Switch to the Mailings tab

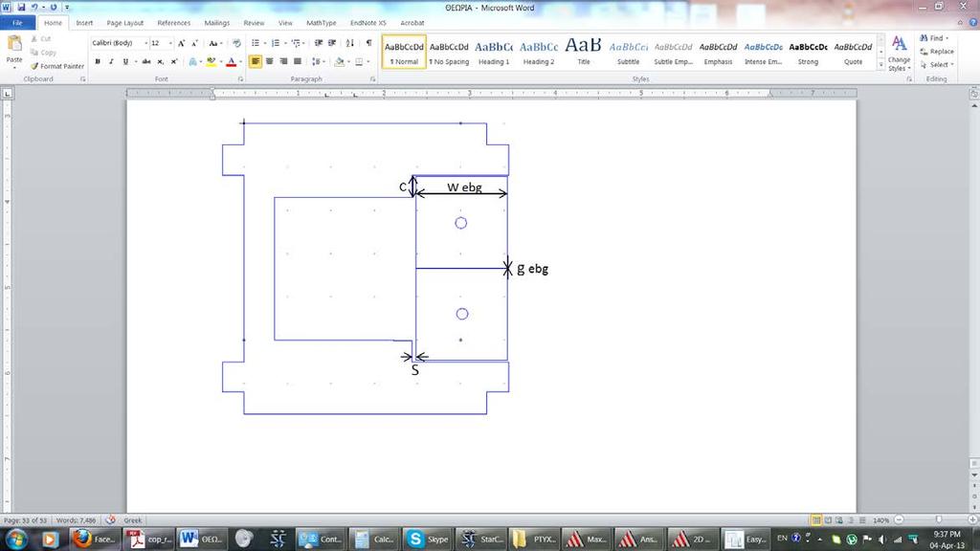(x=217, y=23)
